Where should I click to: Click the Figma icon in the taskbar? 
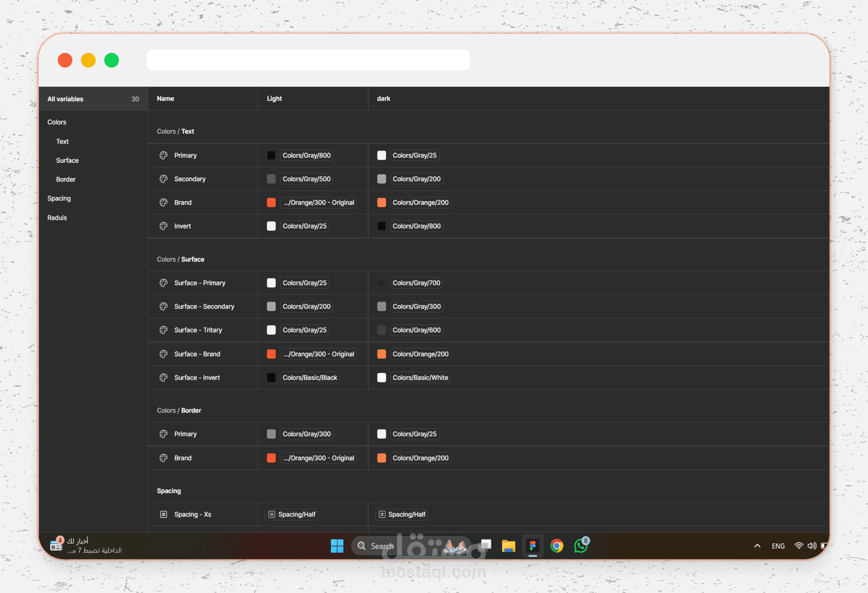[533, 546]
